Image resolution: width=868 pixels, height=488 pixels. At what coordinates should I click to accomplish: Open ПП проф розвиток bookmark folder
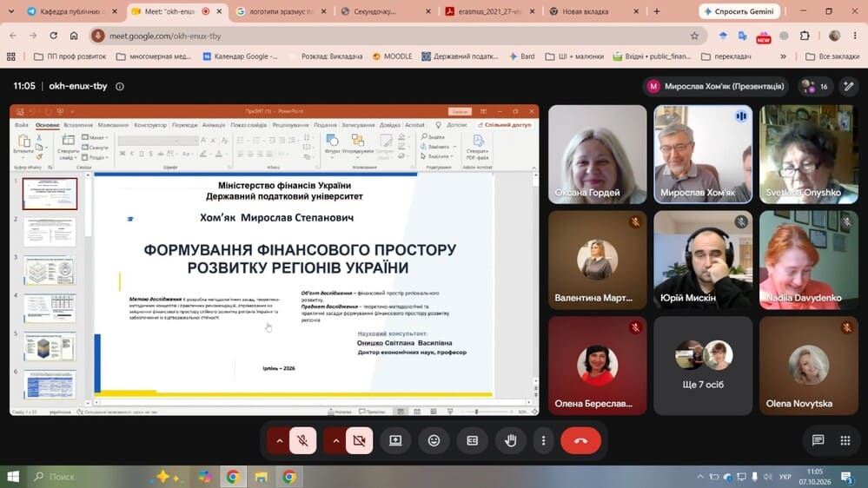click(70, 56)
